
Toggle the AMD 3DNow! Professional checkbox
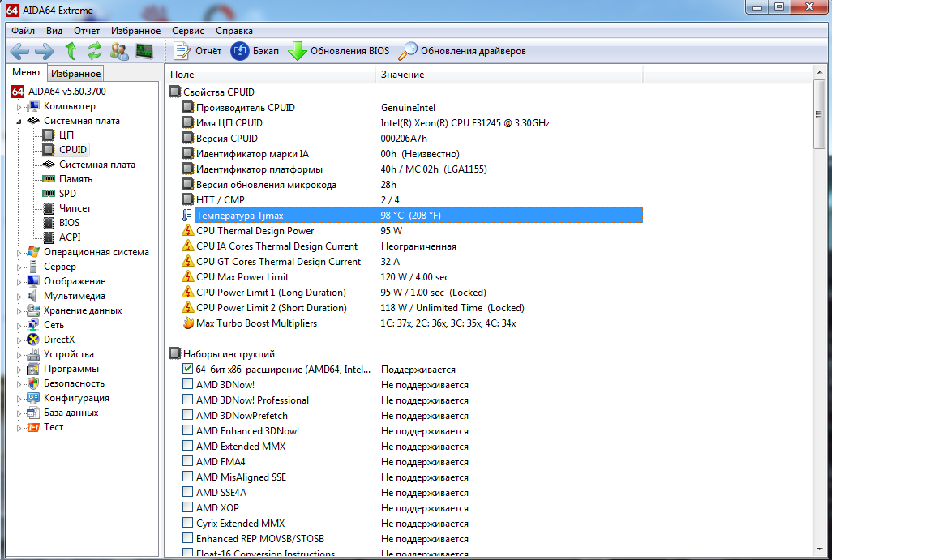click(187, 400)
